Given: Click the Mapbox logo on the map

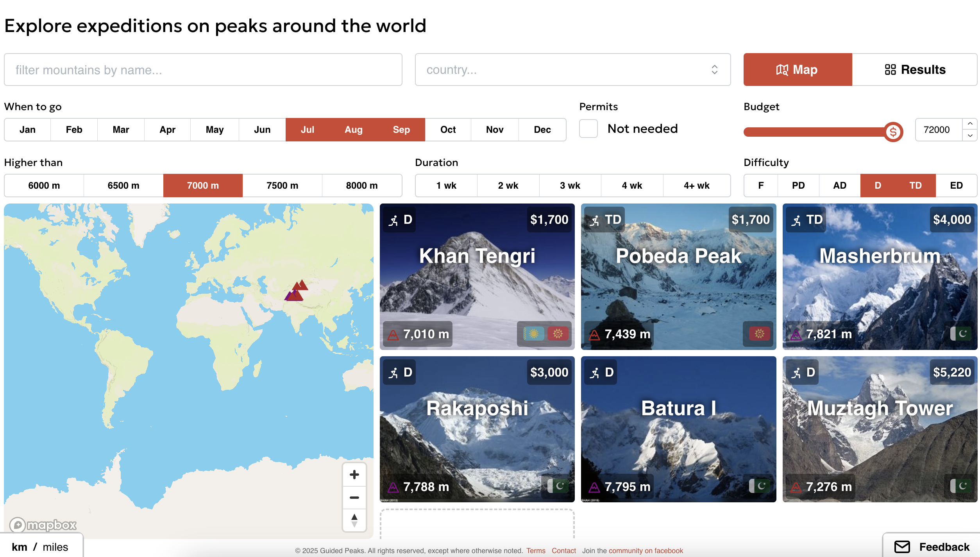Looking at the screenshot, I should tap(44, 525).
